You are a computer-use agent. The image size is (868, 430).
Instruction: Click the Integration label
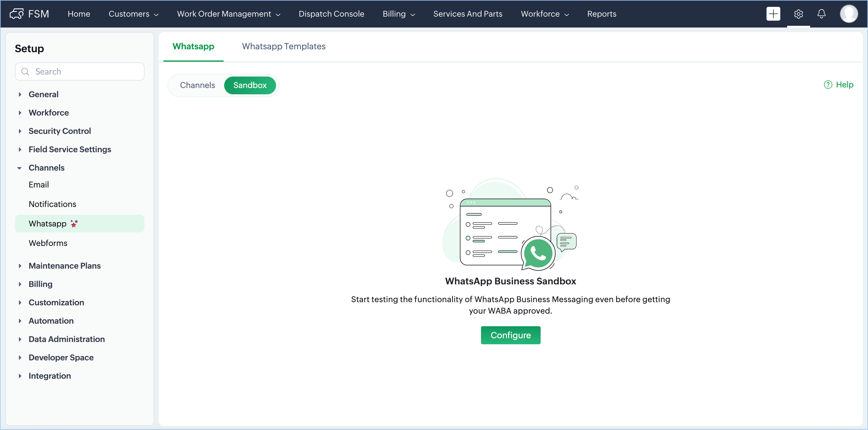50,376
